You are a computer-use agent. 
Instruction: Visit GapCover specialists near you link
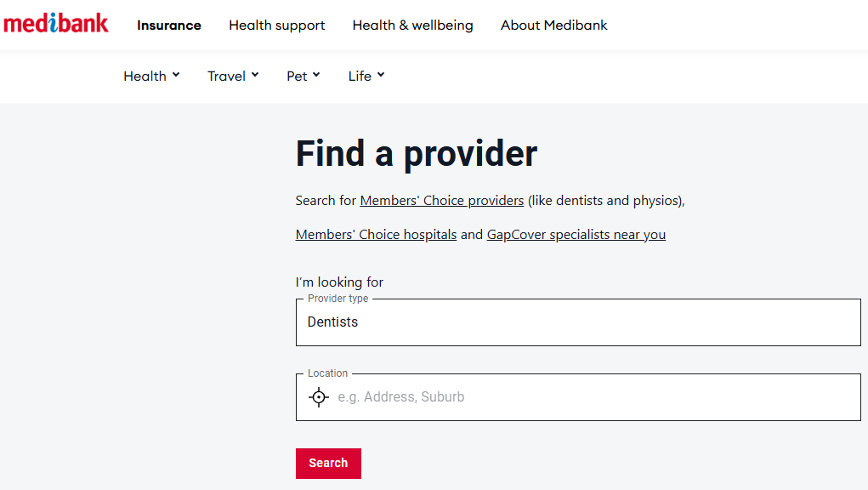pyautogui.click(x=576, y=235)
